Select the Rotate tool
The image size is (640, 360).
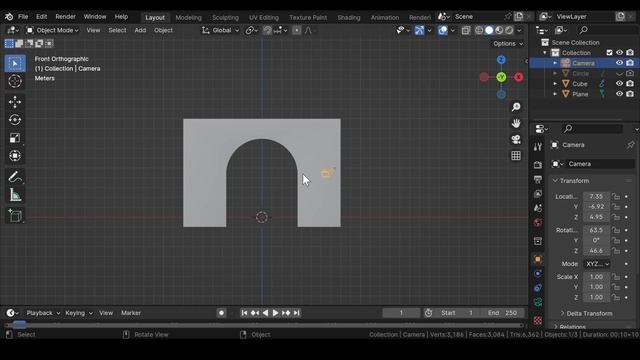click(15, 120)
